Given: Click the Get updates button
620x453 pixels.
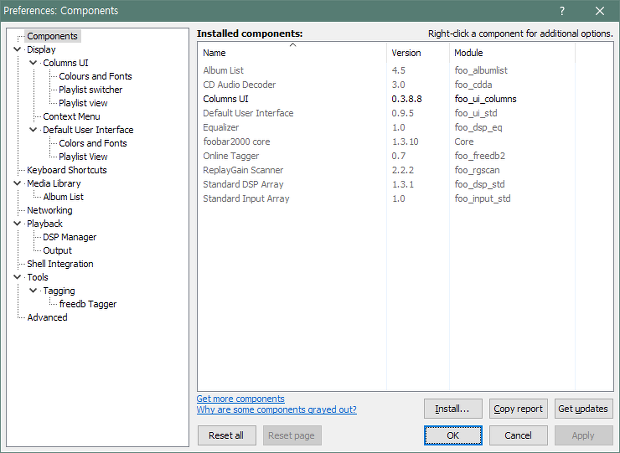Looking at the screenshot, I should tap(583, 409).
